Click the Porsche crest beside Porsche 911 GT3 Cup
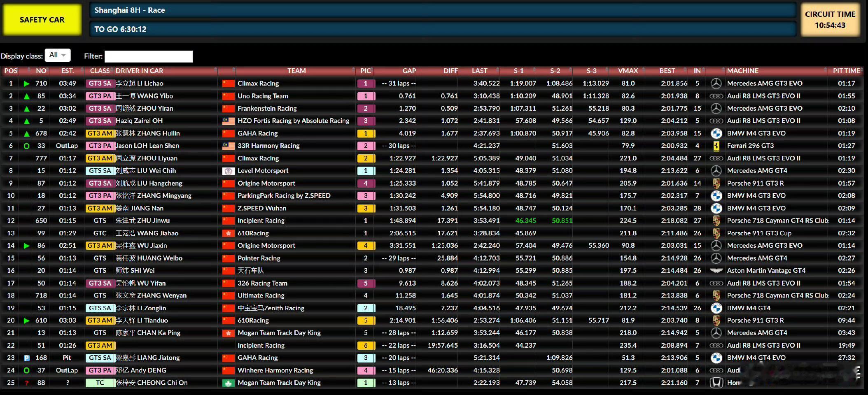Screen dimensions: 868x395 [x=716, y=233]
